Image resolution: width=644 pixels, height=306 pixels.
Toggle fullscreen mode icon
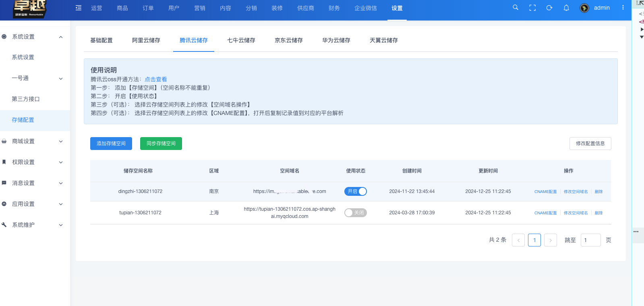point(532,8)
